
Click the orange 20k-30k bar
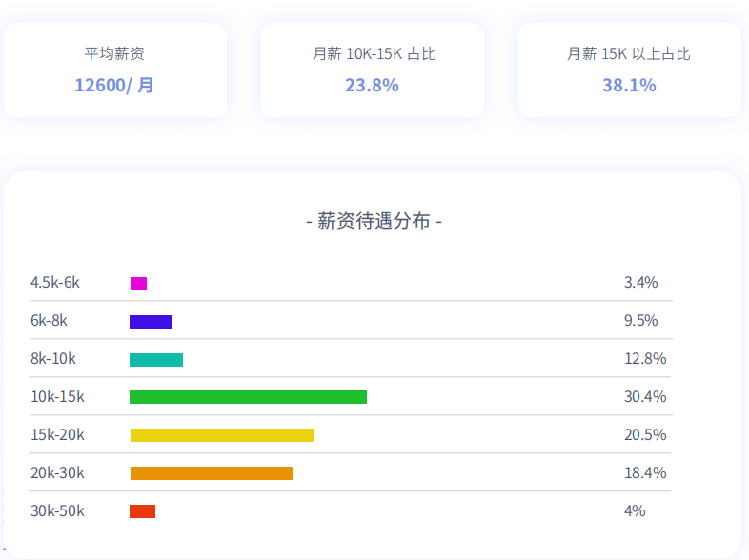pos(212,473)
